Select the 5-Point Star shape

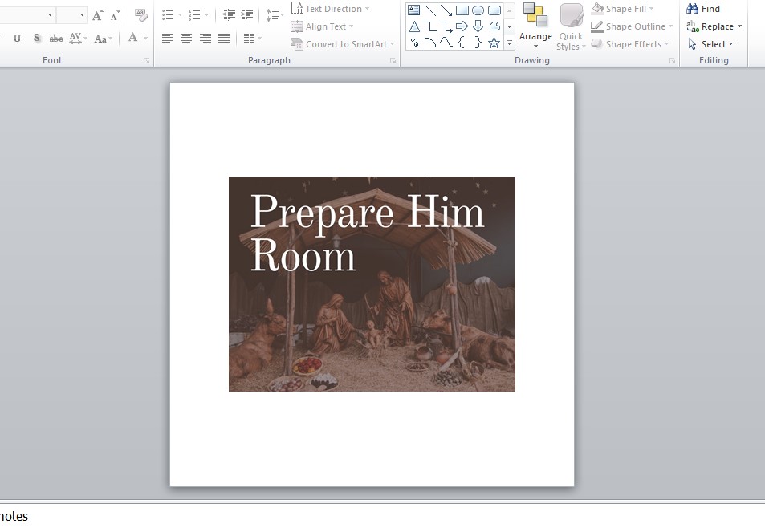(x=494, y=43)
